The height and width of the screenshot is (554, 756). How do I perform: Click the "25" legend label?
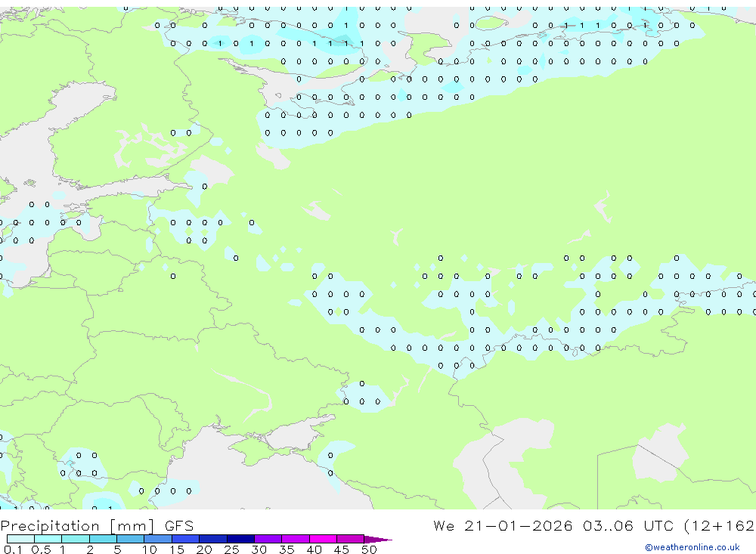231,549
